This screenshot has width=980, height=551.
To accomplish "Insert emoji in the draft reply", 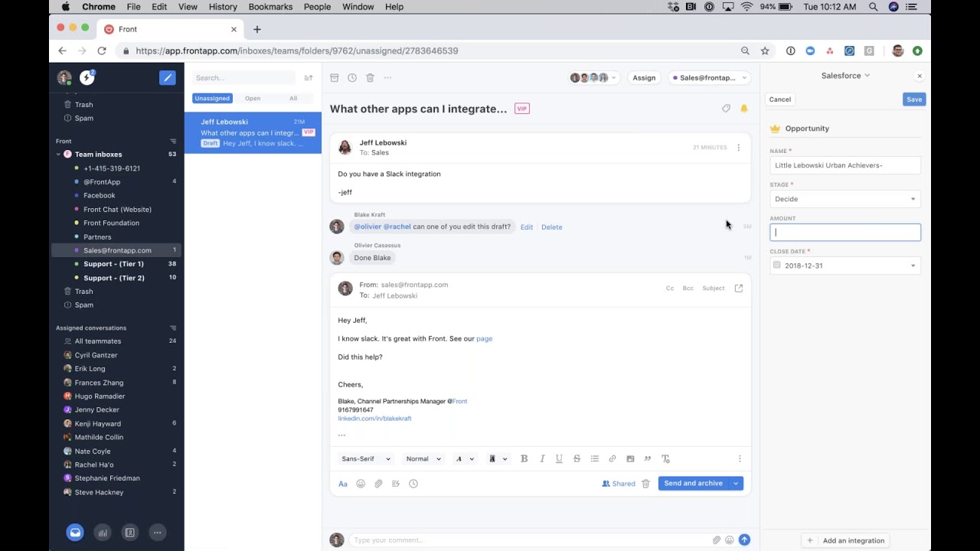I will point(361,484).
